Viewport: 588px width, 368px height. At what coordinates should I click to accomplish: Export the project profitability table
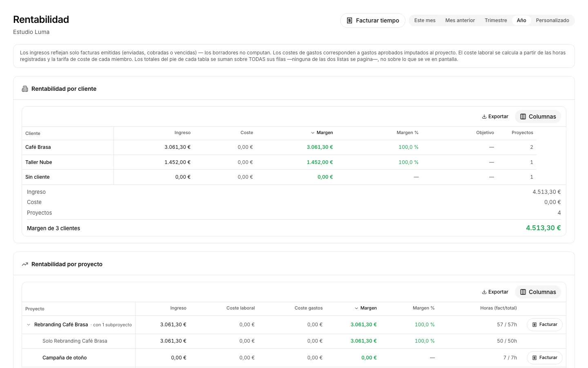tap(495, 292)
